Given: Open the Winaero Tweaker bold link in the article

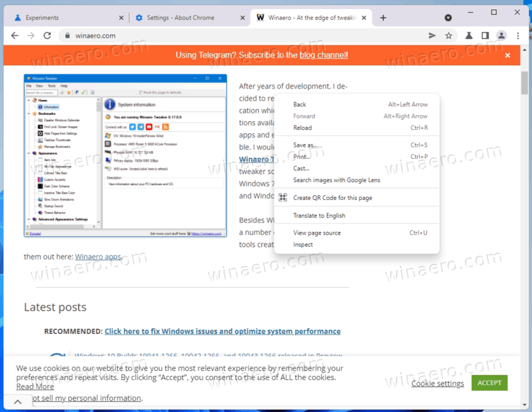Looking at the screenshot, I should [x=257, y=159].
